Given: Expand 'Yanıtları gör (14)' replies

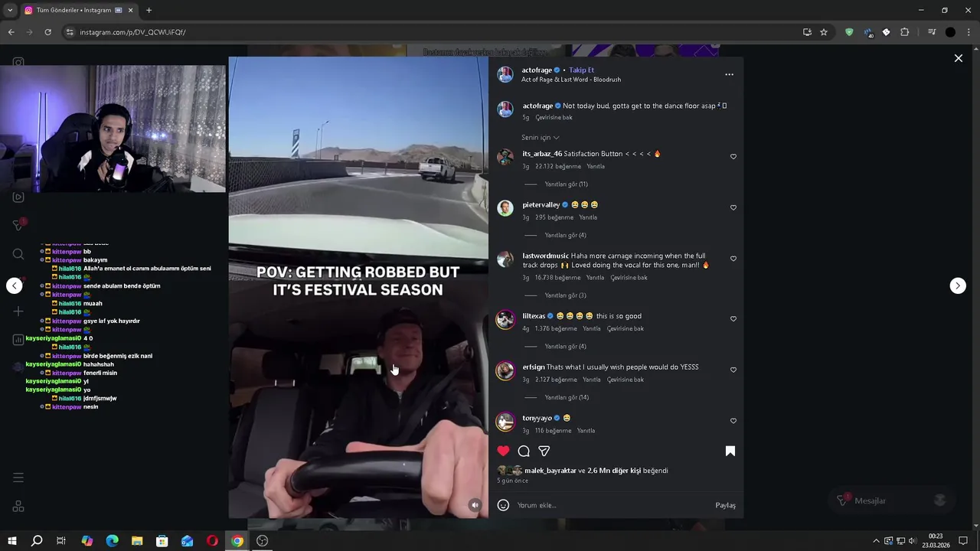Looking at the screenshot, I should 566,398.
